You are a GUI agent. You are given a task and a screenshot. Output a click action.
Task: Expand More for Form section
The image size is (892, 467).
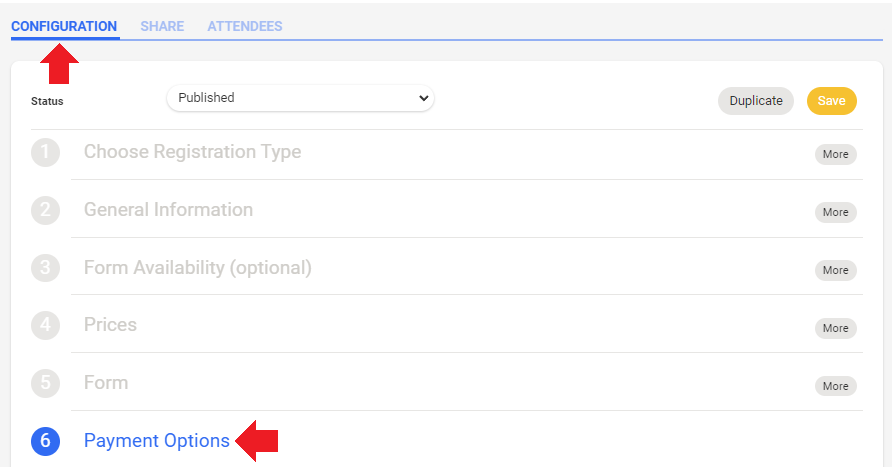click(x=835, y=386)
